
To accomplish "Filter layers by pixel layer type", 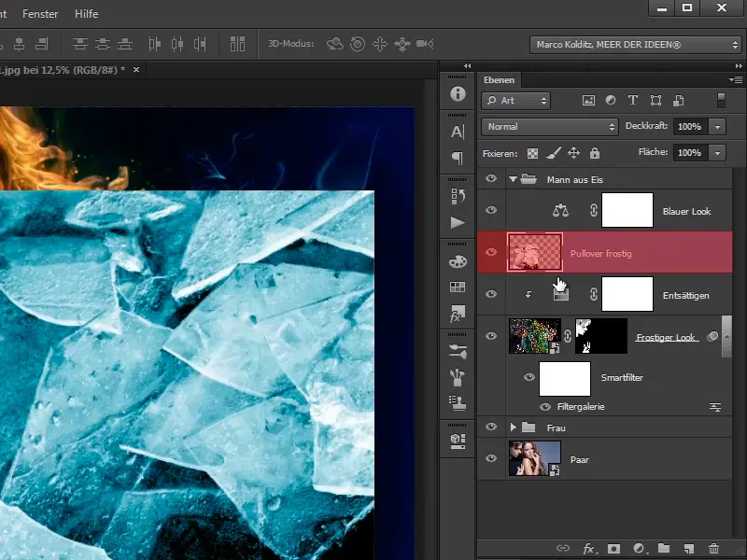I will coord(588,101).
